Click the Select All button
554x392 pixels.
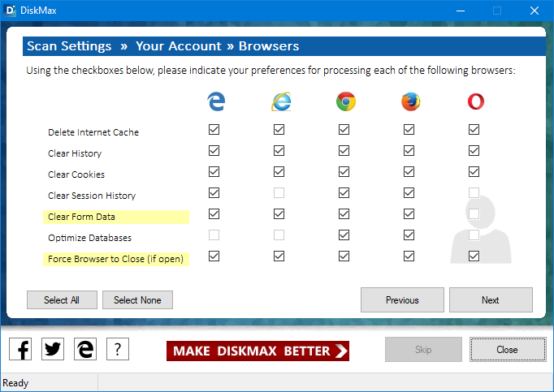(x=62, y=299)
